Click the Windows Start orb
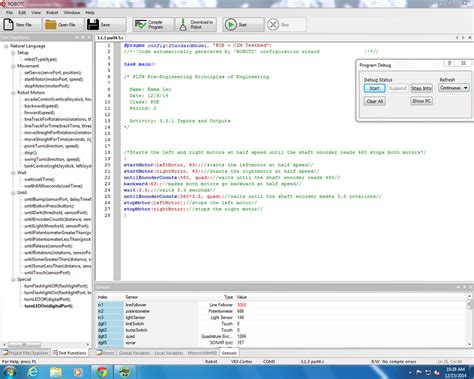The image size is (474, 379). click(x=9, y=371)
